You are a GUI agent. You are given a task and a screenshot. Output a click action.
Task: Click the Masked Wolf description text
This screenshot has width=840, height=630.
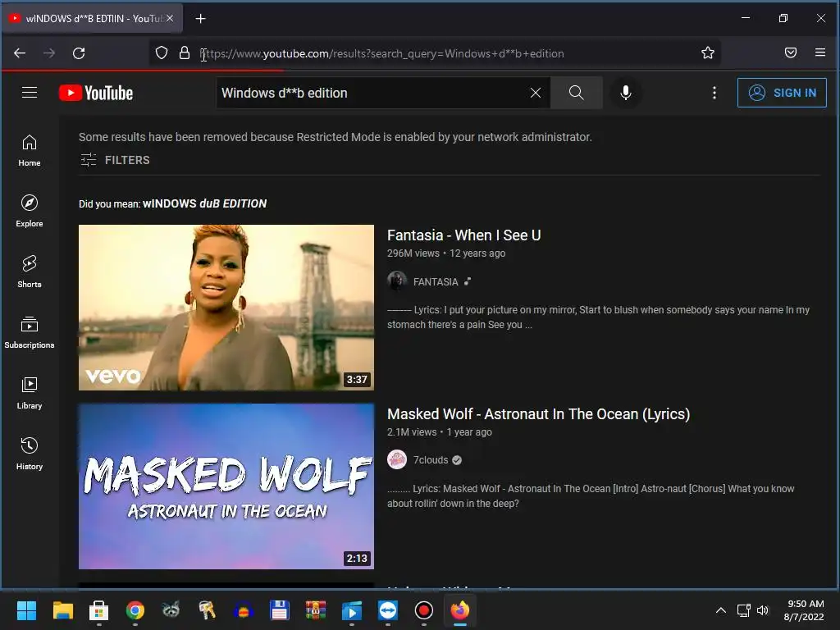[591, 496]
